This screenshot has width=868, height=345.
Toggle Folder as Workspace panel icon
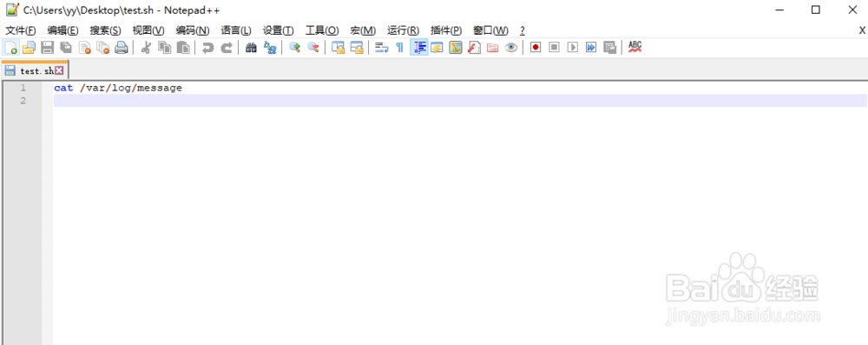493,48
